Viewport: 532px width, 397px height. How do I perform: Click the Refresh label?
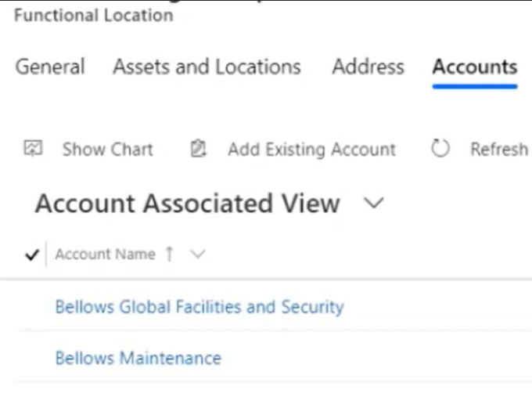coord(499,149)
